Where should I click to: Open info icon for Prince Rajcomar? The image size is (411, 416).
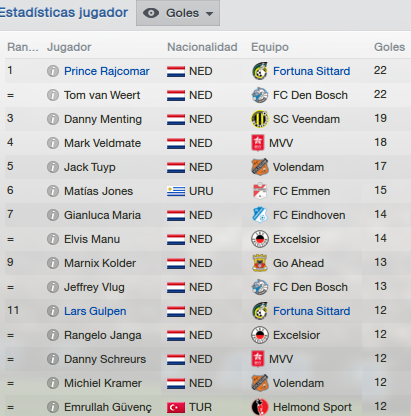click(x=53, y=71)
